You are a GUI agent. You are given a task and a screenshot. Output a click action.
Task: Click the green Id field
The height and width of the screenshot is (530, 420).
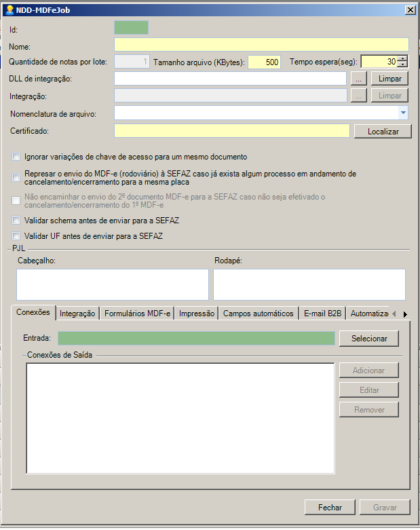[x=131, y=27]
